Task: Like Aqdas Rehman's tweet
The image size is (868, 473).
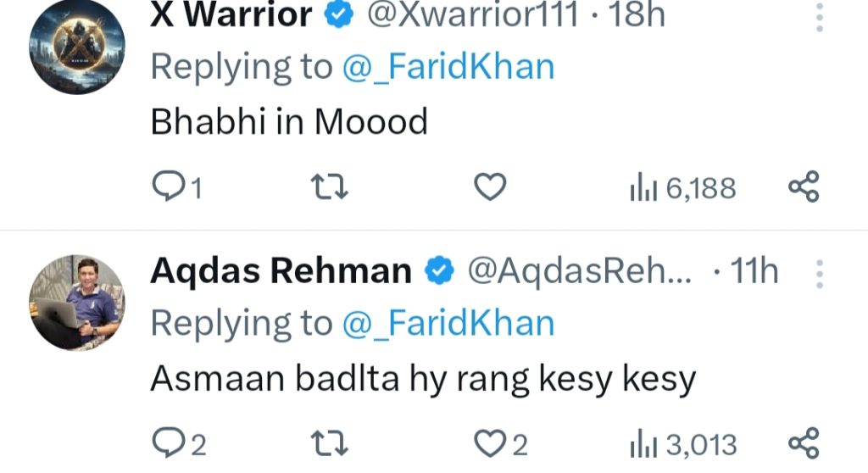Action: point(490,443)
